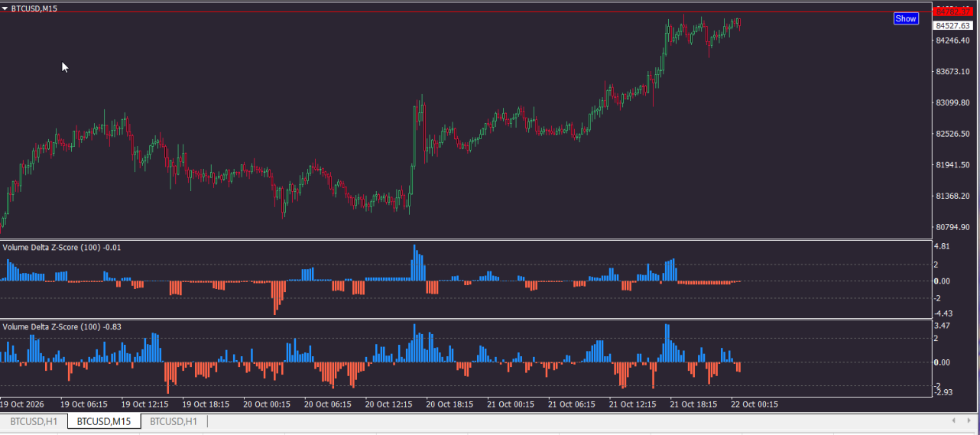The height and width of the screenshot is (435, 980).
Task: Select the Volume Delta Z-Score (100) -0.01 label
Action: pos(62,247)
